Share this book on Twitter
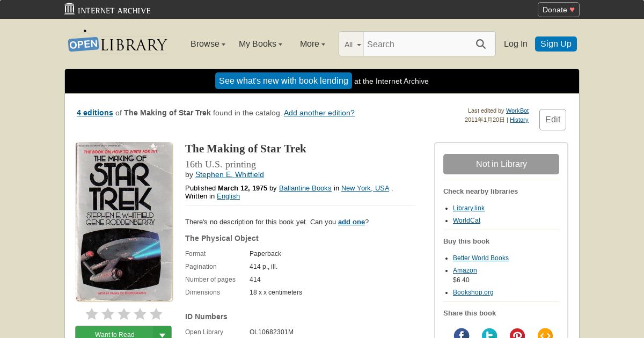Screen dimensions: 644x338 [x=489, y=334]
